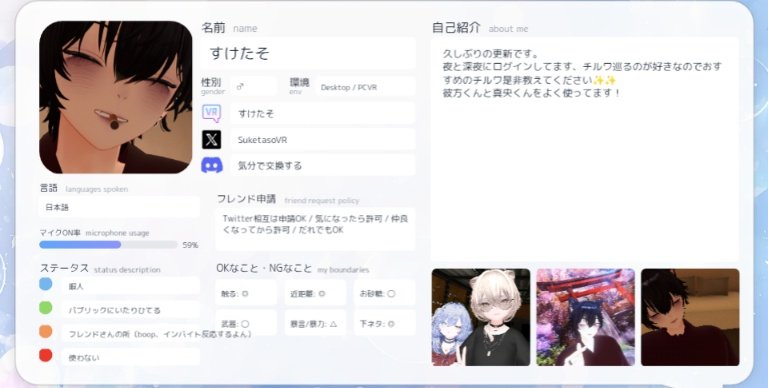Click the Discord logo icon
This screenshot has width=768, height=388.
pyautogui.click(x=212, y=166)
